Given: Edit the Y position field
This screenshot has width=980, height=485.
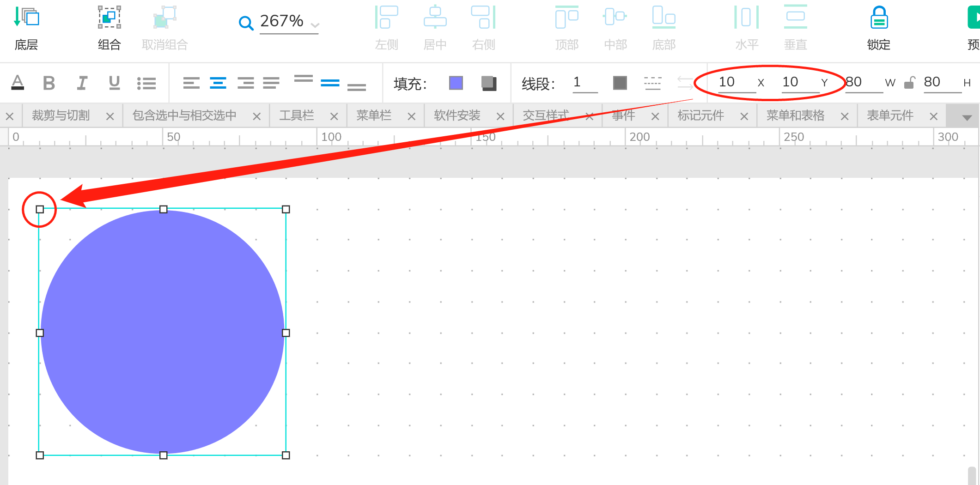Looking at the screenshot, I should pos(801,83).
